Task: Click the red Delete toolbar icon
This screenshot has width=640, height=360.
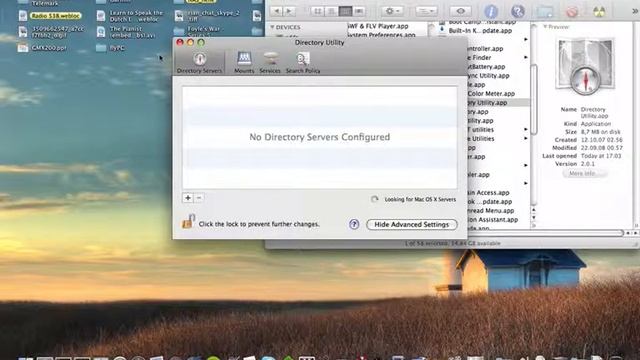Action: 572,11
